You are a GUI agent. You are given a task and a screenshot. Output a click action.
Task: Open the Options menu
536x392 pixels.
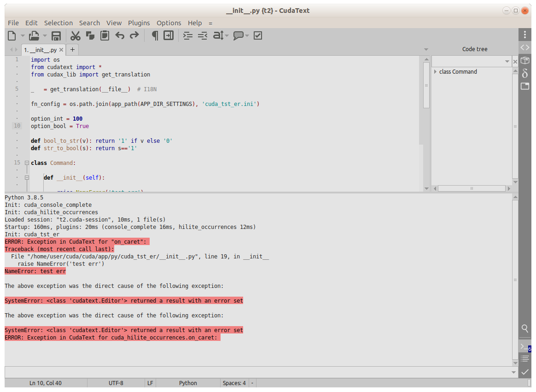[x=169, y=23]
